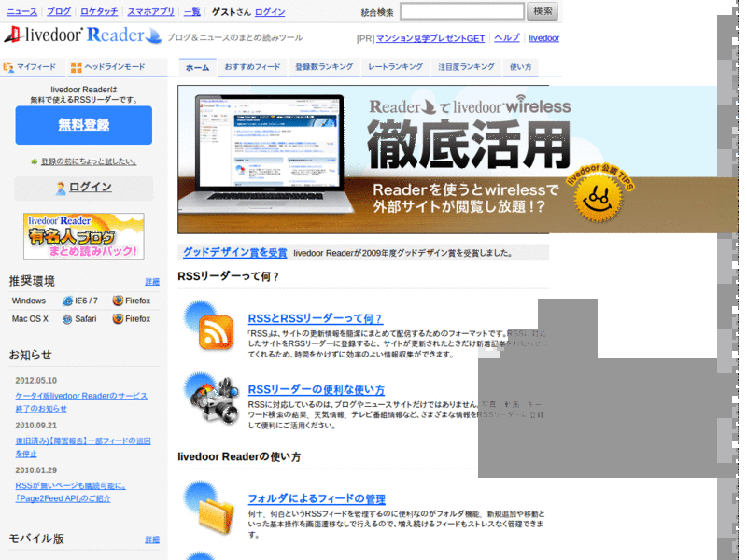Click the 無料登録 blue button
Viewport: 747px width, 560px height.
tap(84, 125)
